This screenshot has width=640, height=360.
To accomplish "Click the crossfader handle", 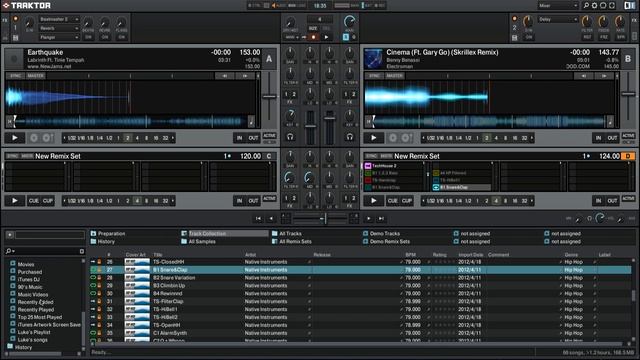I will (325, 218).
